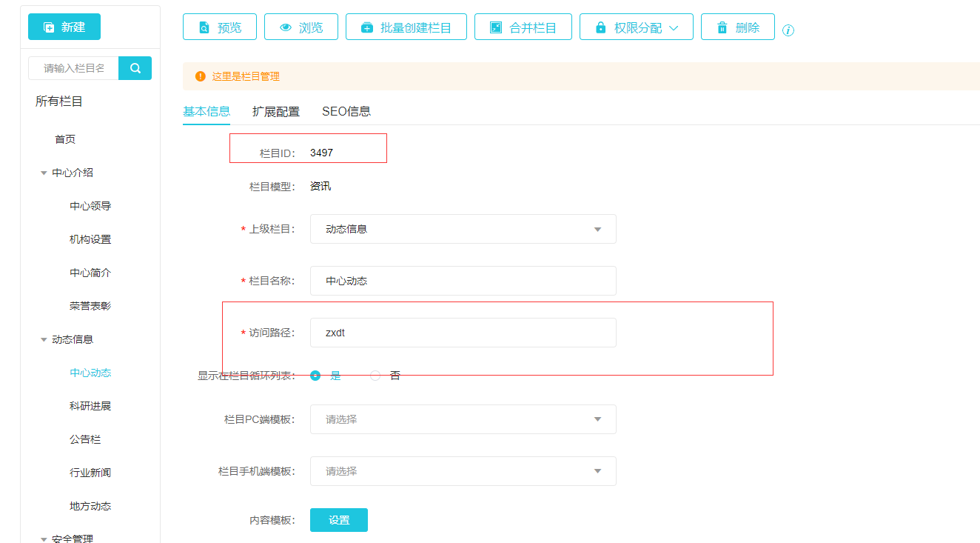The image size is (980, 543).
Task: Click the 预览 preview toolbar button
Action: tap(220, 27)
